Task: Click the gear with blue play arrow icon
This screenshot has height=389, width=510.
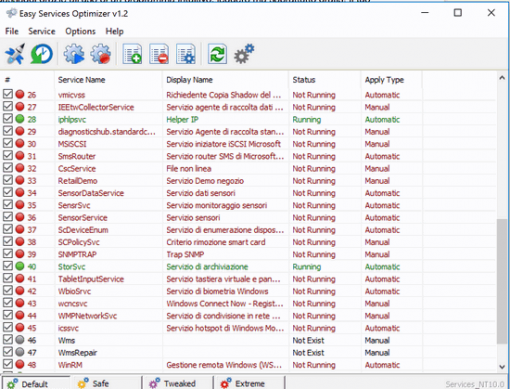Action: pyautogui.click(x=74, y=54)
